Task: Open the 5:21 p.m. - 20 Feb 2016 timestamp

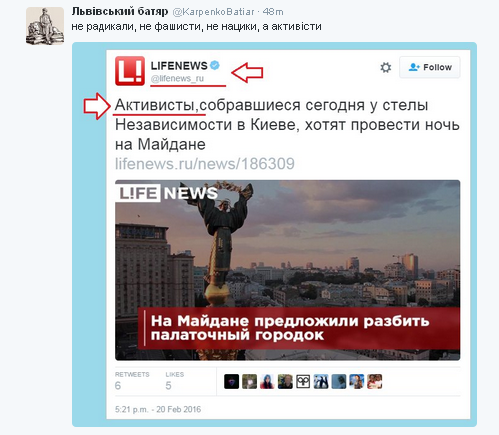Action: pyautogui.click(x=158, y=409)
